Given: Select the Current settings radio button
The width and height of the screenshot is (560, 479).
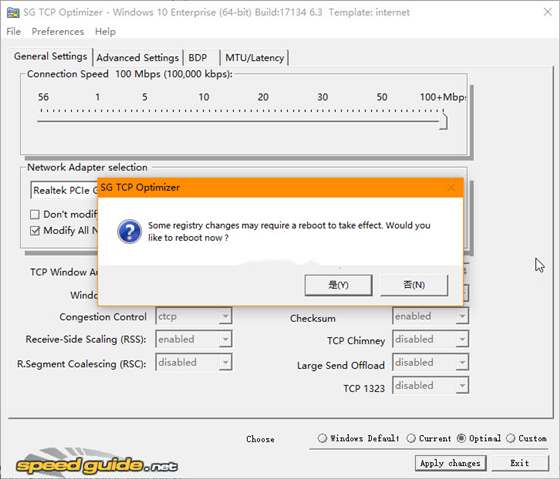Looking at the screenshot, I should (x=411, y=438).
